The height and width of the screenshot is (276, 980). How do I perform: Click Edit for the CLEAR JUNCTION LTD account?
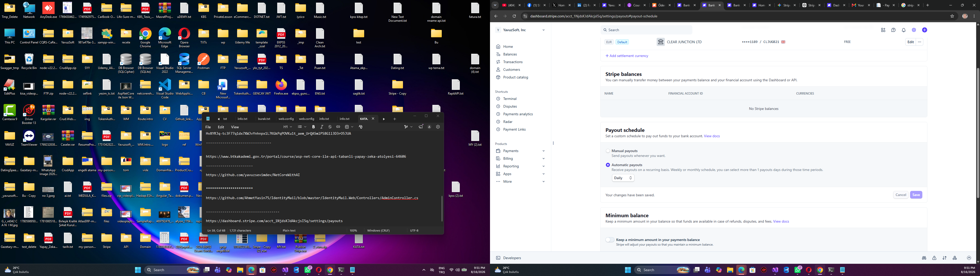[x=910, y=42]
